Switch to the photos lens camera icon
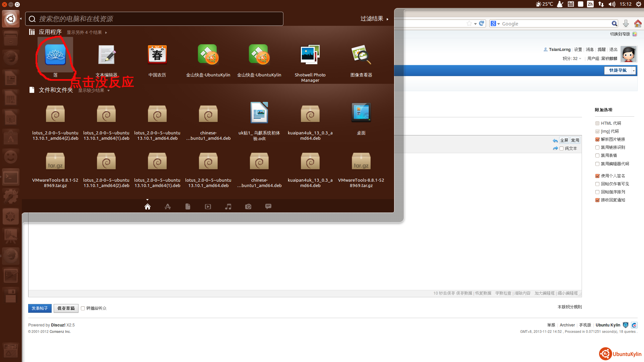Viewport: 644px width, 362px height. point(248,206)
